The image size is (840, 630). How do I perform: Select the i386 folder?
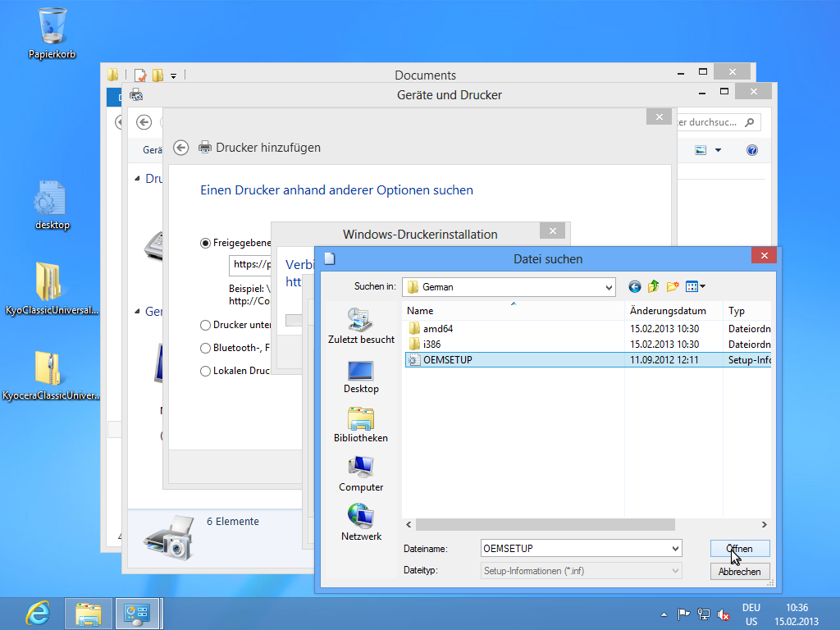point(425,344)
